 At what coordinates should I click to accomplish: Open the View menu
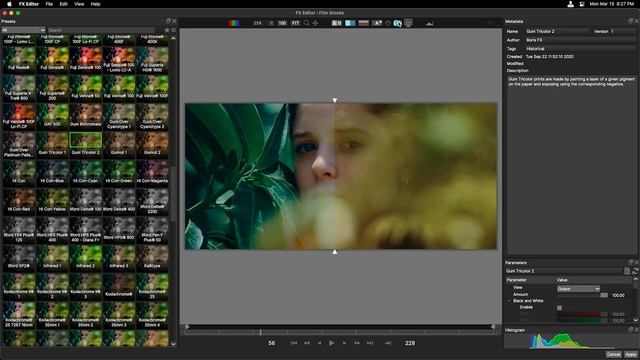(79, 4)
